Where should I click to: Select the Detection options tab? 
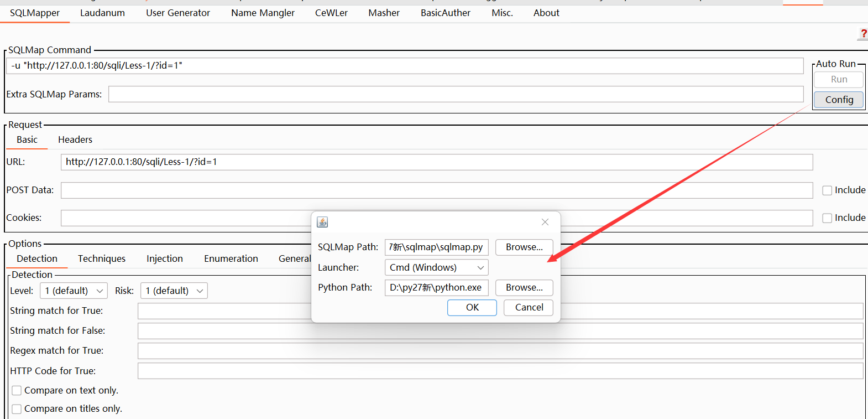pyautogui.click(x=37, y=258)
